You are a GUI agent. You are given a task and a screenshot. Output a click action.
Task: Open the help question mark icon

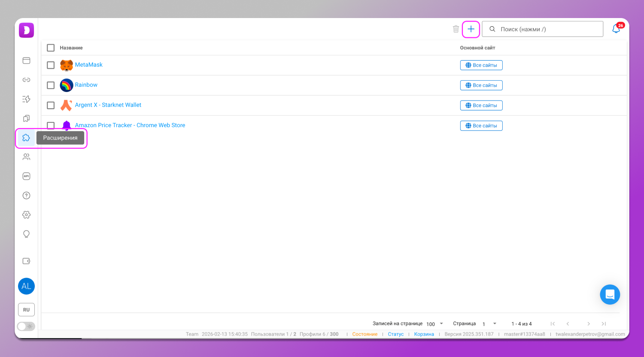26,195
